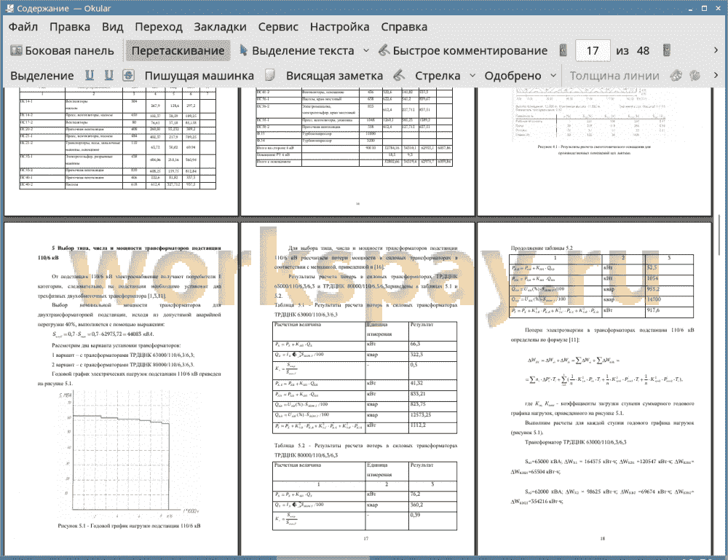Open the Закладки menu
The height and width of the screenshot is (560, 728).
tap(220, 27)
